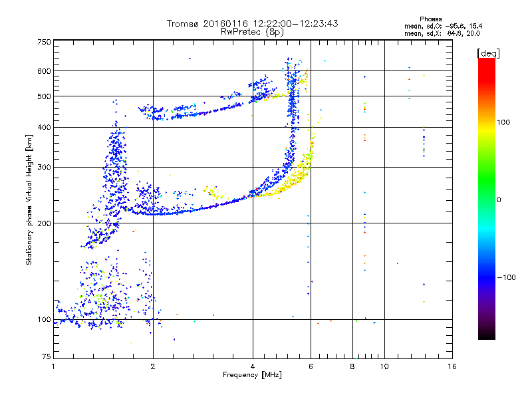This screenshot has height=399, width=532.
Task: Click the x-axis tick label '6'
Action: click(311, 366)
